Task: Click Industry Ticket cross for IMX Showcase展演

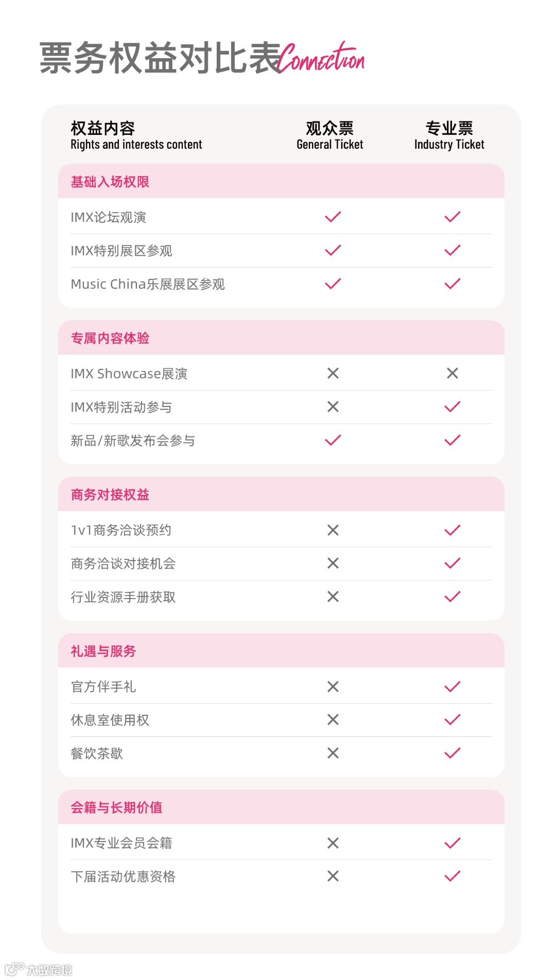Action: (x=453, y=373)
